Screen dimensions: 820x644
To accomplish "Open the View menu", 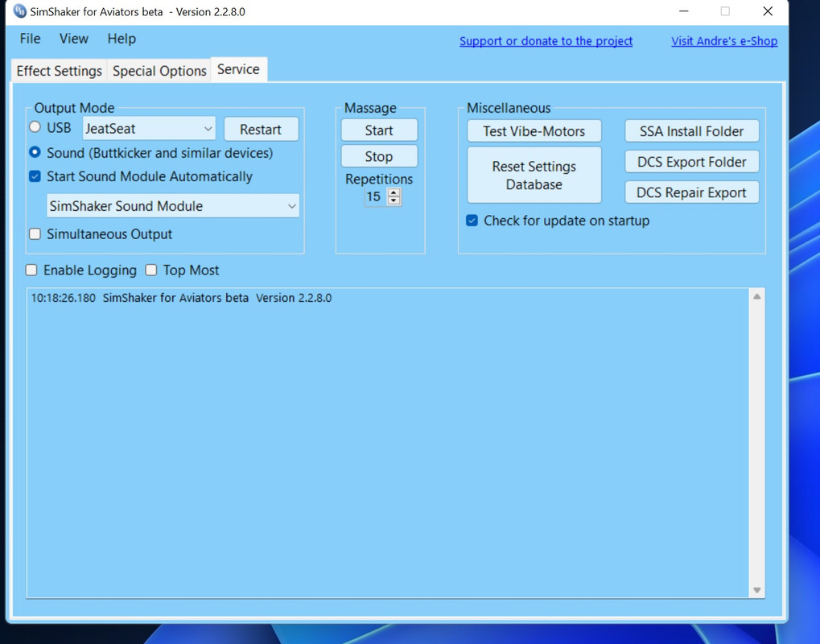I will point(74,39).
